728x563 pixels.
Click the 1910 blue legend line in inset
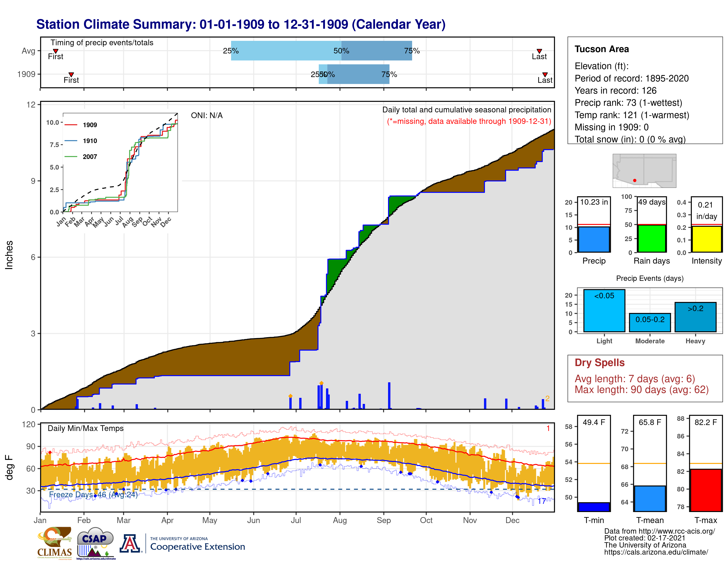click(71, 141)
